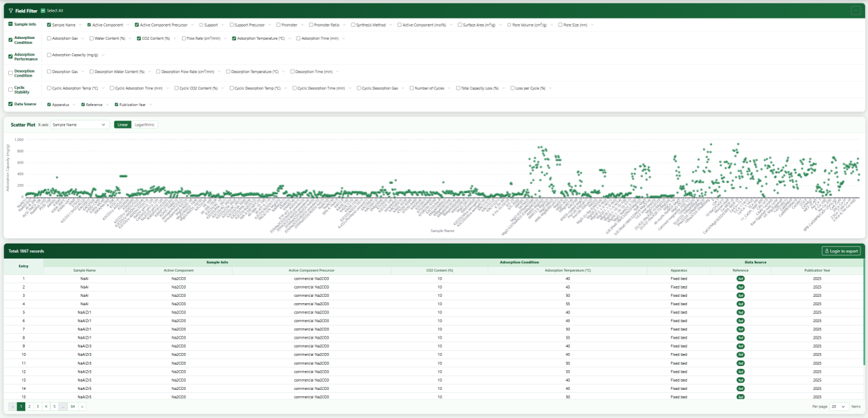Screen dimensions: 868x418
Task: Turn on the Cyclic Stability group
Action: coord(10,90)
